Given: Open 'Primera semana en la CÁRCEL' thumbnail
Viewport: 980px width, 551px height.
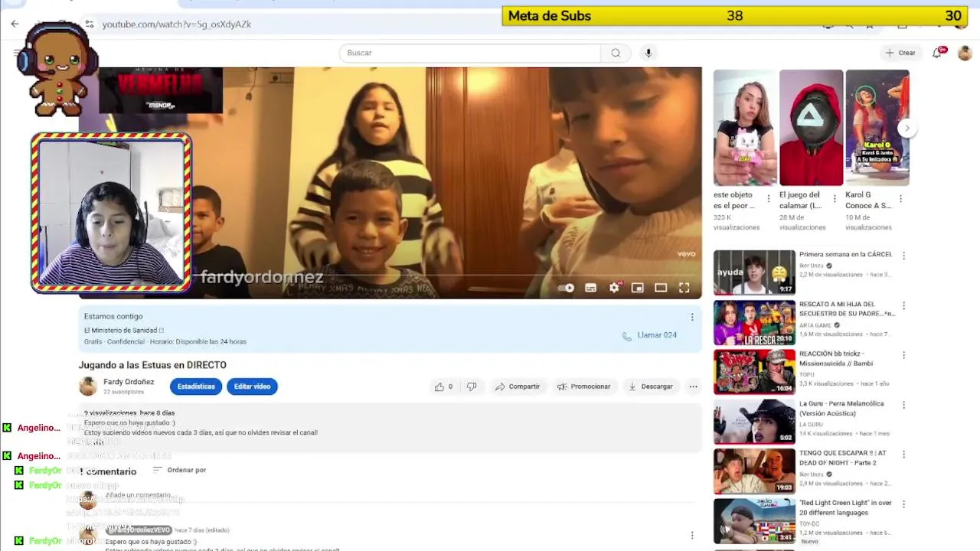Looking at the screenshot, I should [x=754, y=272].
